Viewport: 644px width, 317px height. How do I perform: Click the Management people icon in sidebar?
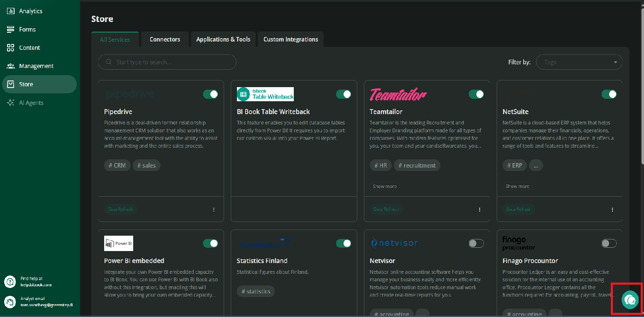coord(11,66)
